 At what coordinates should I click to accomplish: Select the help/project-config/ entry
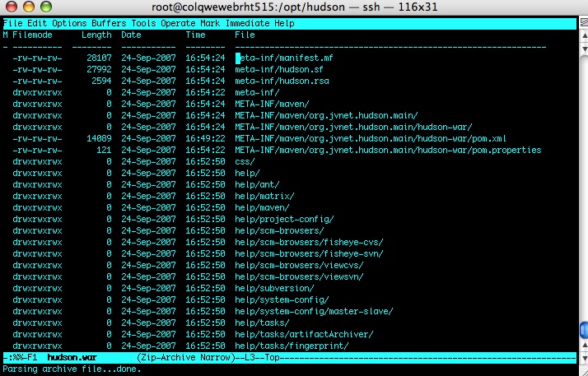[284, 220]
